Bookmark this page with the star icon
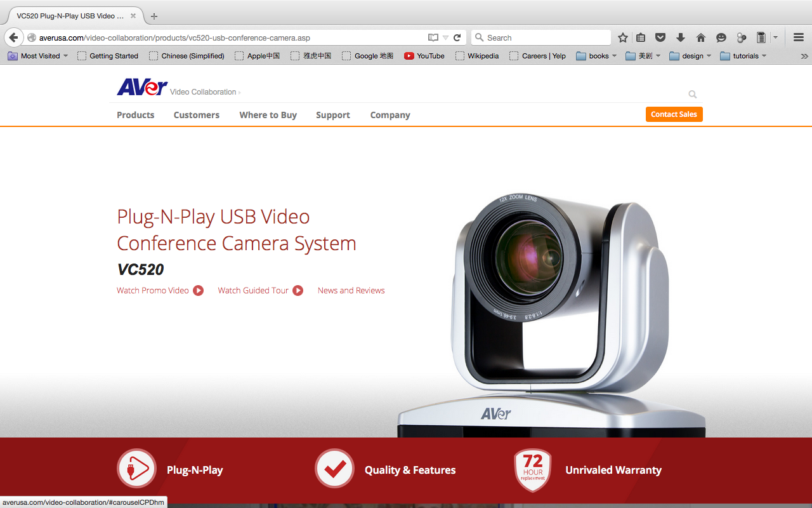This screenshot has width=812, height=508. point(623,37)
